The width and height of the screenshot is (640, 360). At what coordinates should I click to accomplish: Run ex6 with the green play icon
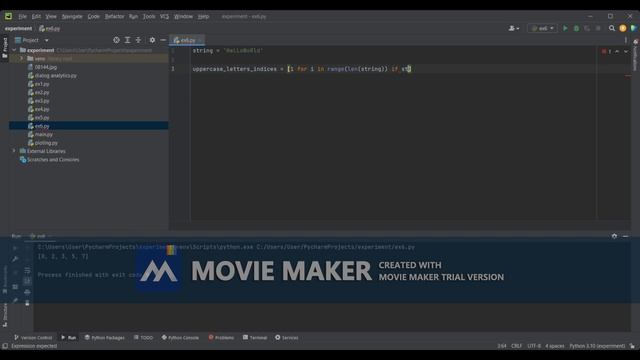(565, 28)
